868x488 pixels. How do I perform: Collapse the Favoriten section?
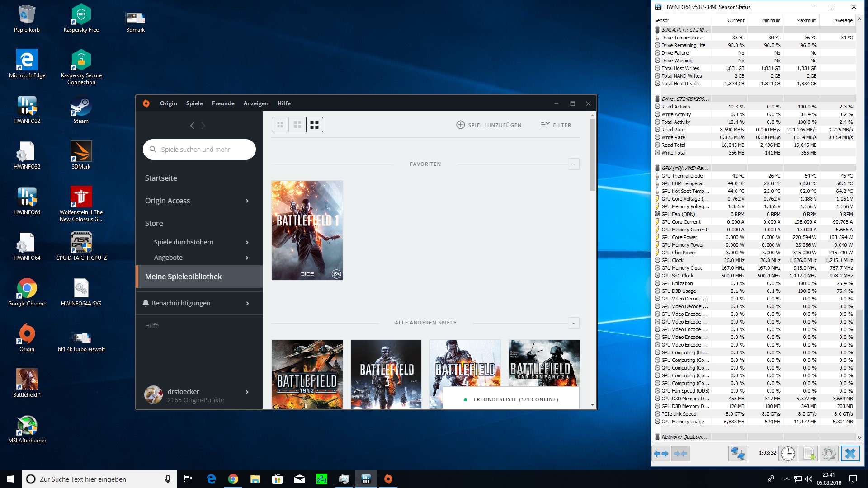pyautogui.click(x=574, y=164)
